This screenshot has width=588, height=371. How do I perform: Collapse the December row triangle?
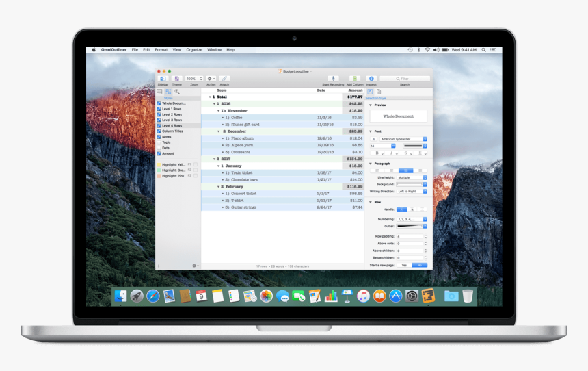coord(218,131)
